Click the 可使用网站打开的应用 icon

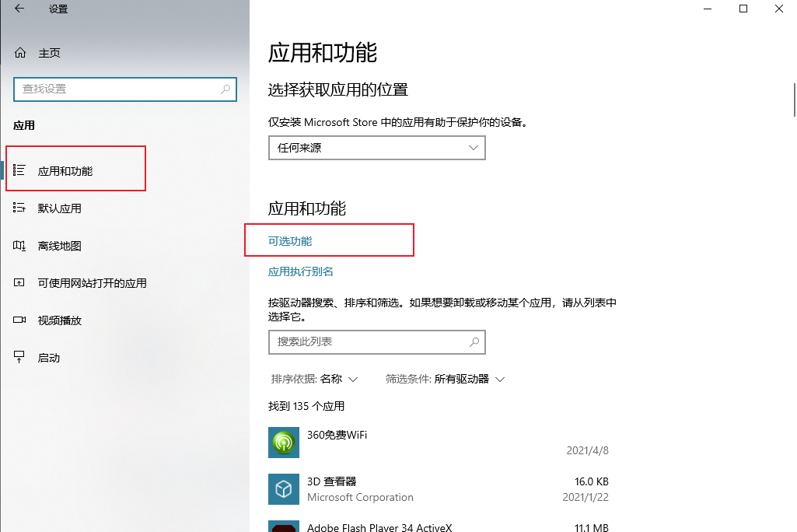pos(19,283)
